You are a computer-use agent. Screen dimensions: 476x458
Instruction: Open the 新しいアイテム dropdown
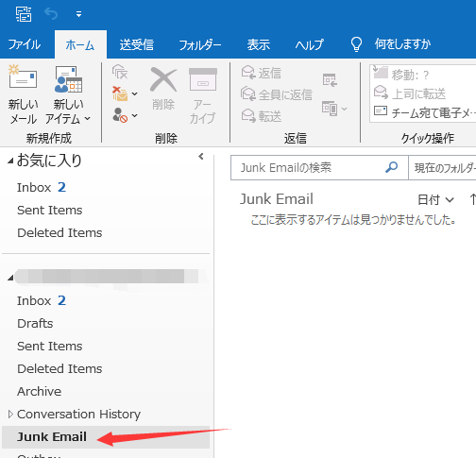pyautogui.click(x=68, y=94)
